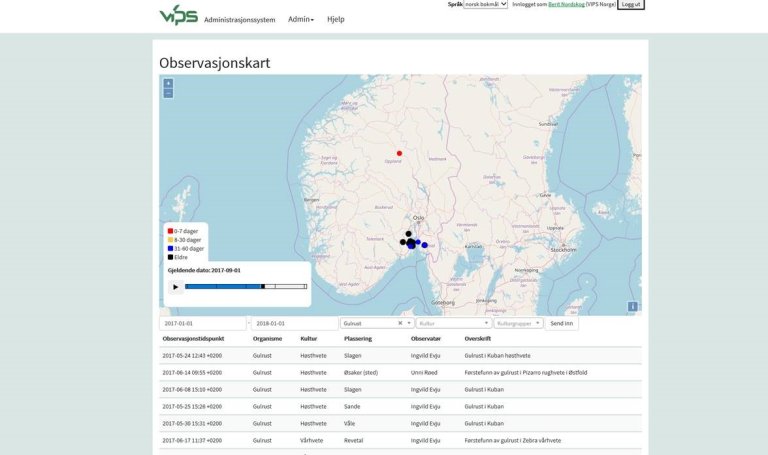Viewport: 768px width, 455px height.
Task: Click 'Førstefunn av gulrust i Pizarro rughvete i Østfold'
Action: 526,373
